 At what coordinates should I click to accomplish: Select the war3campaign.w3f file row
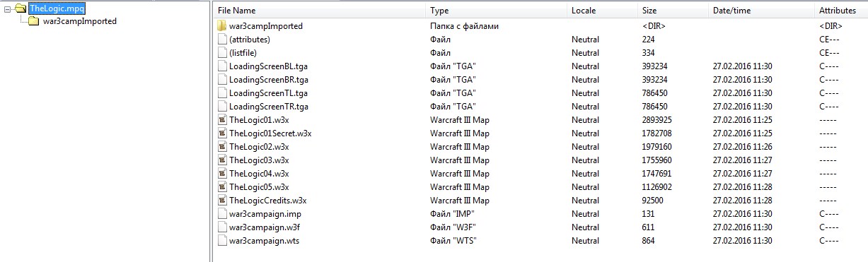point(540,227)
